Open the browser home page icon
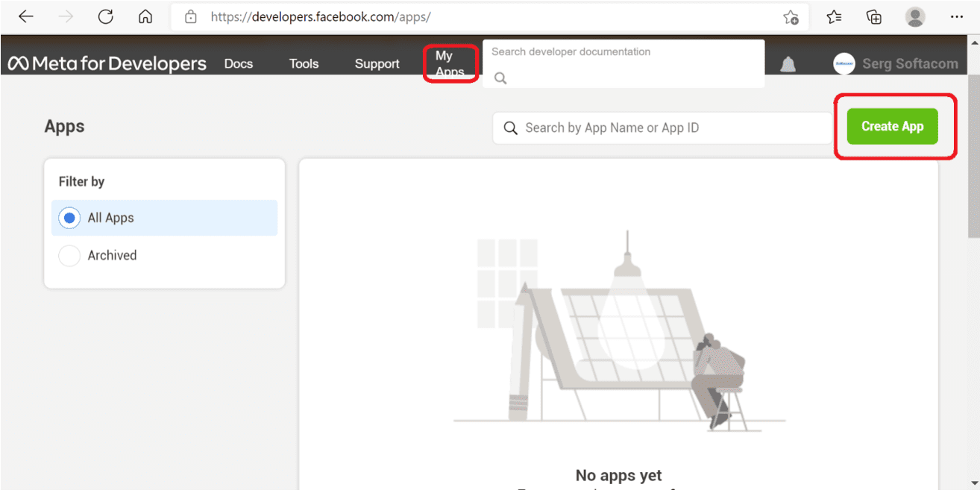Image resolution: width=980 pixels, height=493 pixels. pos(146,16)
